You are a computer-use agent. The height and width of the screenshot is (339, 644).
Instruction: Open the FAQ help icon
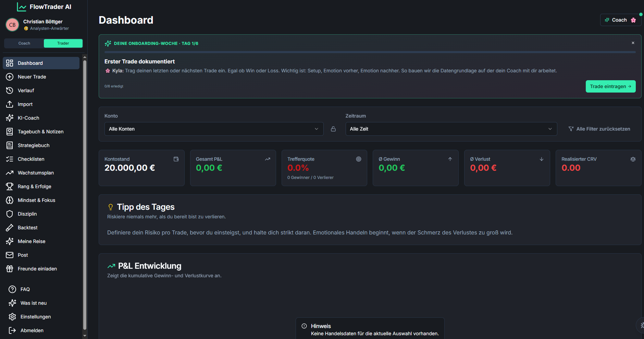[x=12, y=289]
